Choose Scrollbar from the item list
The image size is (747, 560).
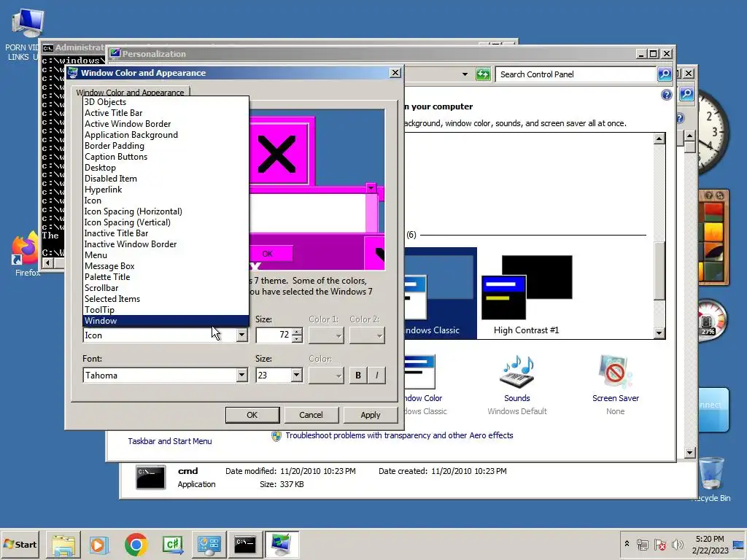[166, 287]
